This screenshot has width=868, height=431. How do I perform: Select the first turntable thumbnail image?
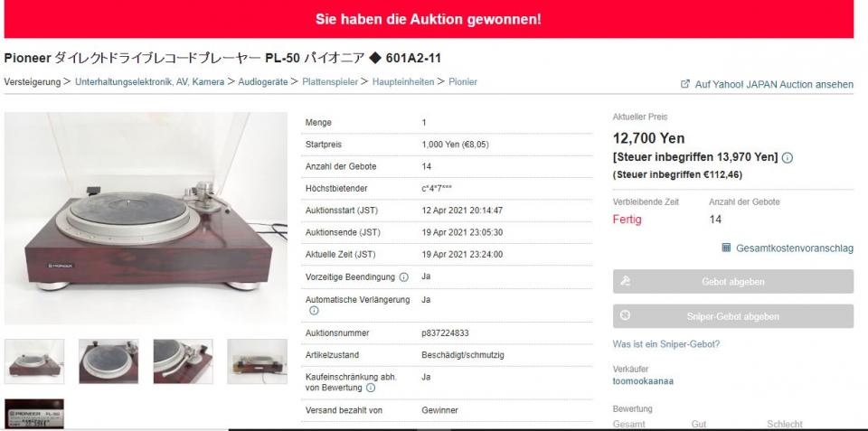click(x=34, y=361)
